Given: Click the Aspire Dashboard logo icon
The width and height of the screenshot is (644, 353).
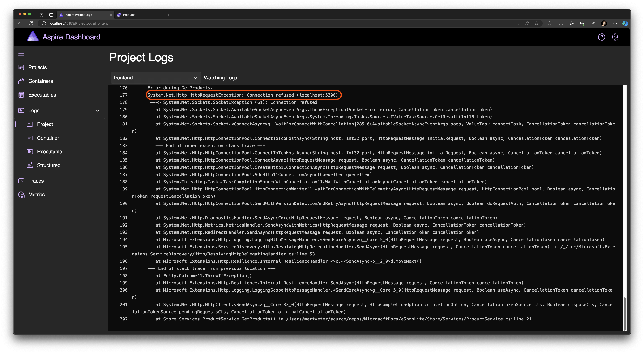Looking at the screenshot, I should coord(33,36).
